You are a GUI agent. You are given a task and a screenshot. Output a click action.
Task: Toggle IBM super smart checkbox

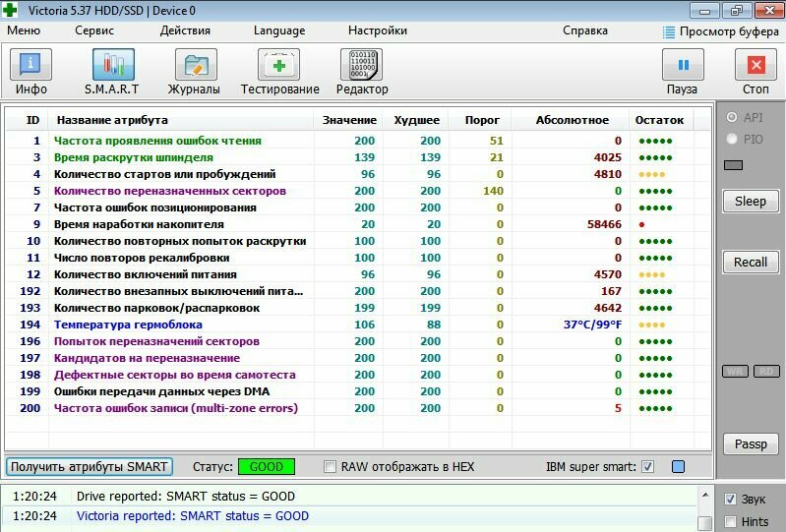647,467
